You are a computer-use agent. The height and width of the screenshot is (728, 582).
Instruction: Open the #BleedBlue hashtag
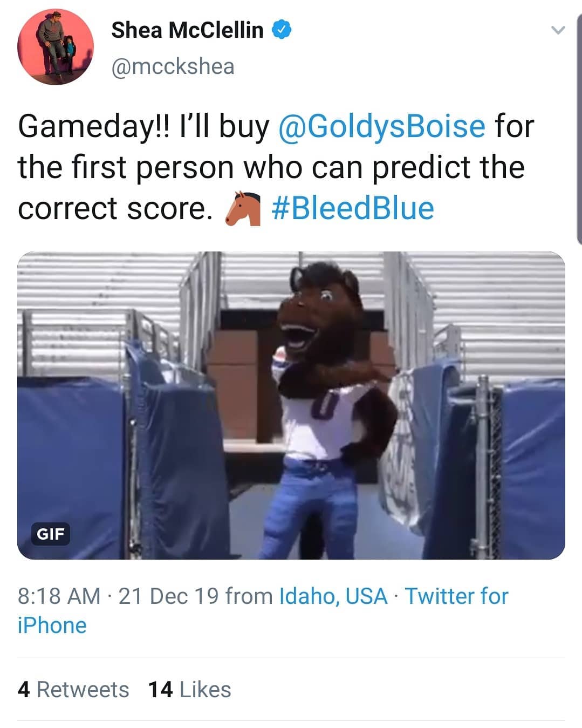coord(353,209)
